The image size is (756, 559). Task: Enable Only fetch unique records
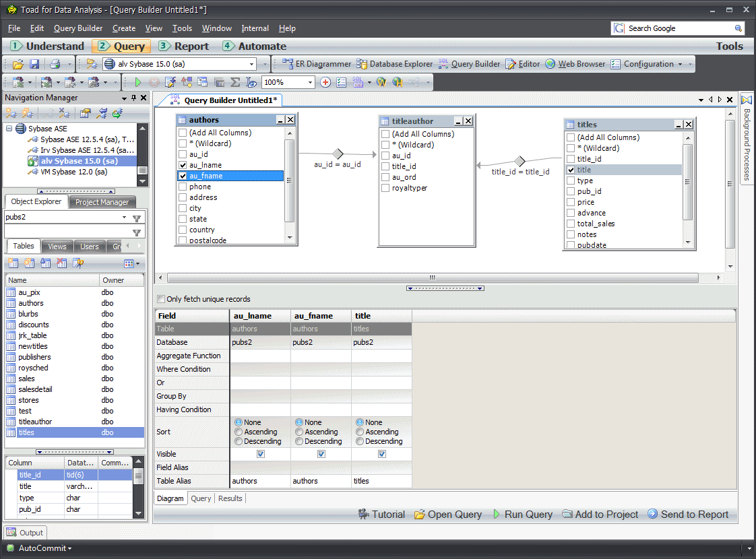tap(160, 299)
